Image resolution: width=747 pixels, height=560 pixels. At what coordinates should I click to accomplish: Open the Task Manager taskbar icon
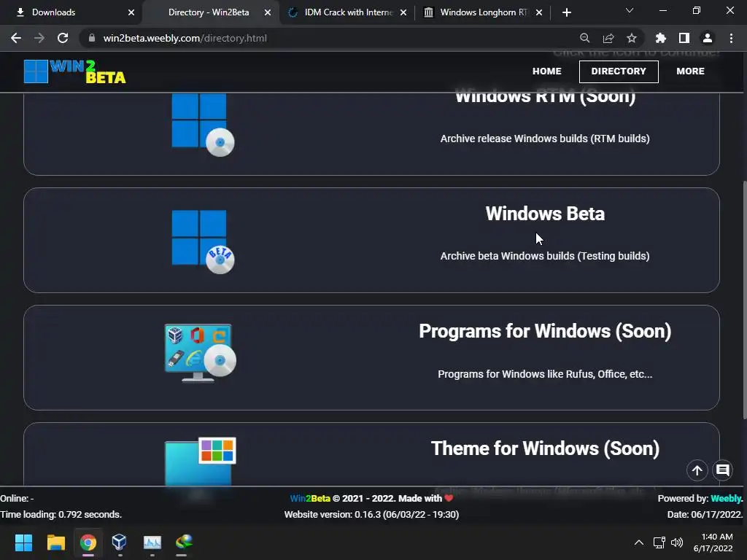coord(152,542)
